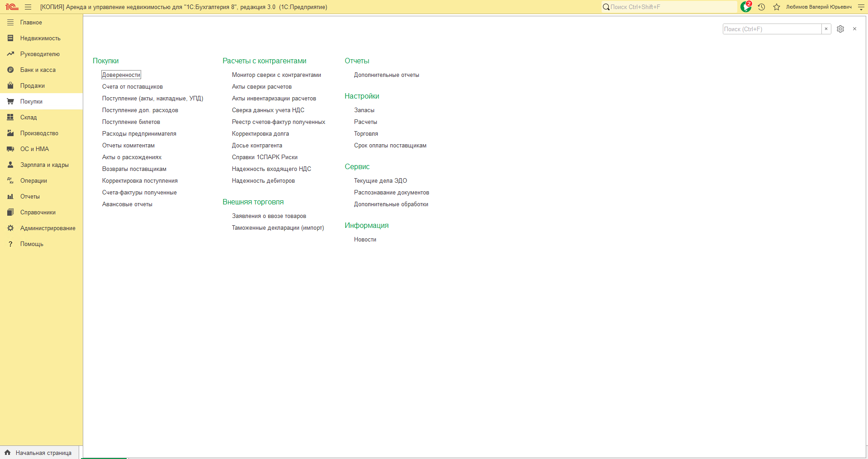The width and height of the screenshot is (868, 459).
Task: Open the notifications bell with badge
Action: (746, 7)
